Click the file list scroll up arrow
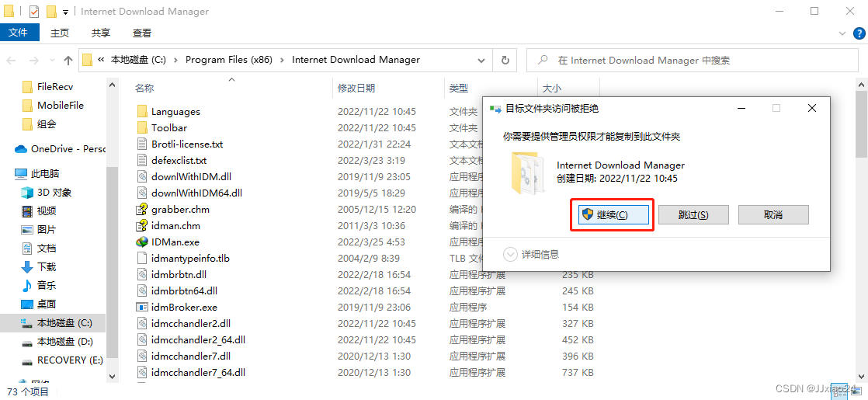This screenshot has height=400, width=868. [861, 85]
